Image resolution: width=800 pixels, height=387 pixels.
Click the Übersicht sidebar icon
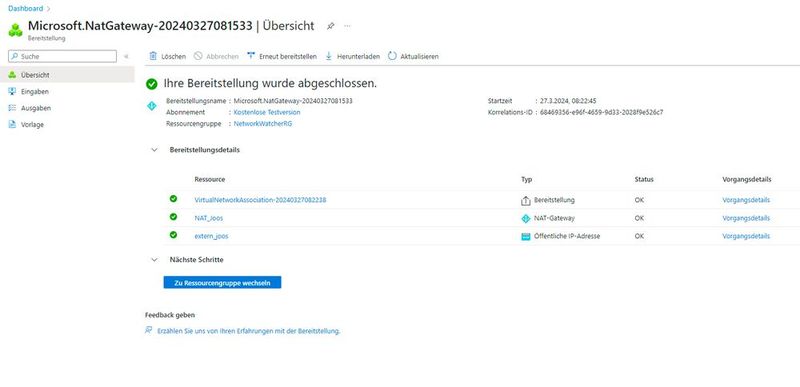(12, 75)
